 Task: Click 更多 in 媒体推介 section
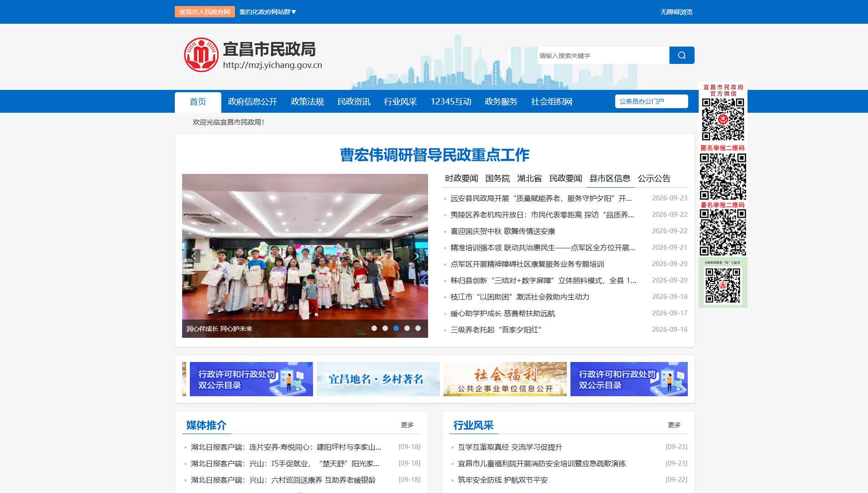(407, 425)
